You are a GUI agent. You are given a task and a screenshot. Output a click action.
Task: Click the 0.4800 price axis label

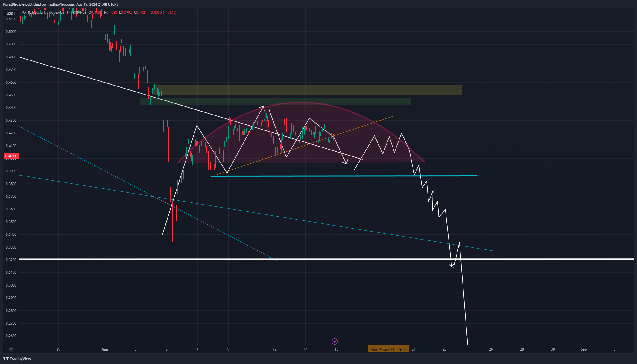(11, 57)
